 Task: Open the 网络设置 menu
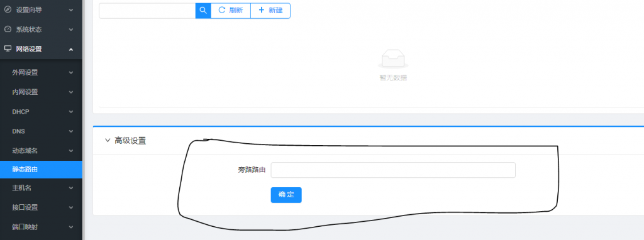pyautogui.click(x=41, y=49)
